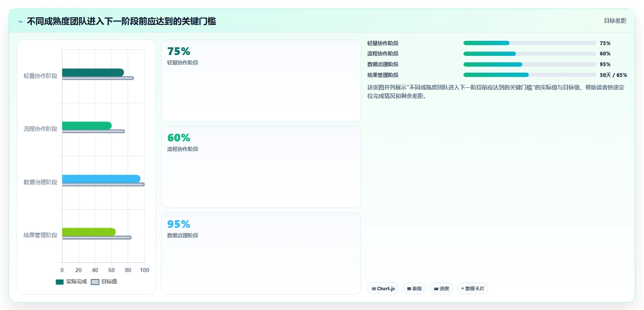The width and height of the screenshot is (644, 310).
Task: Click the lightning icon beside the header title
Action: tap(20, 21)
